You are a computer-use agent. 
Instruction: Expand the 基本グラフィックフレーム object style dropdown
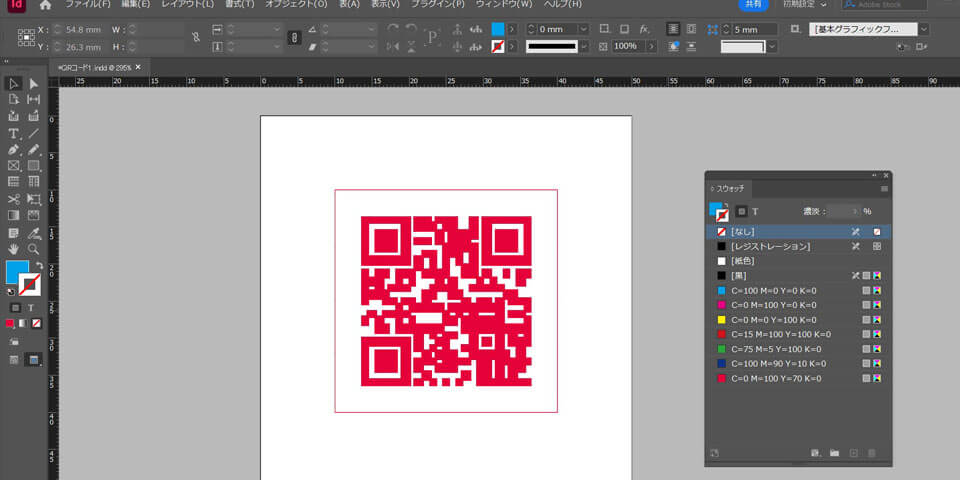click(923, 29)
